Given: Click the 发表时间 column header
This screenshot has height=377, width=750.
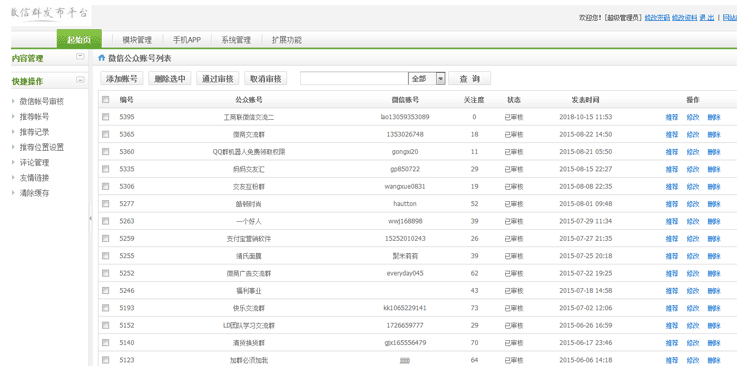Looking at the screenshot, I should pos(585,100).
